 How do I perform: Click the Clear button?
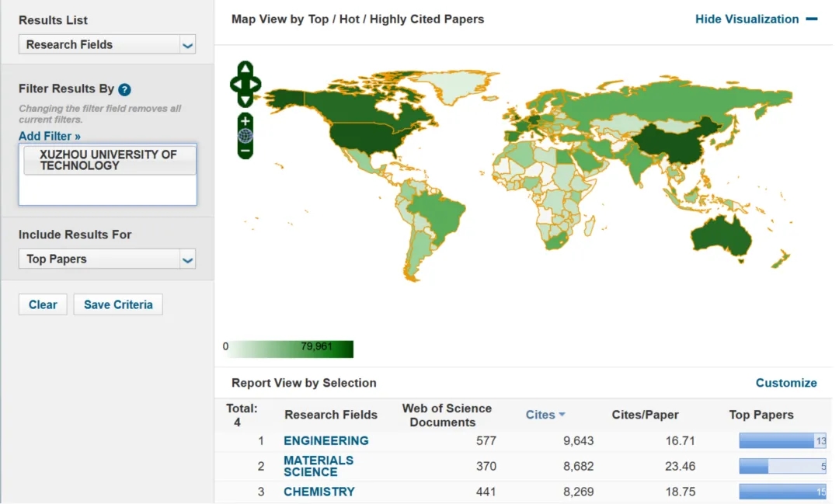coord(43,304)
